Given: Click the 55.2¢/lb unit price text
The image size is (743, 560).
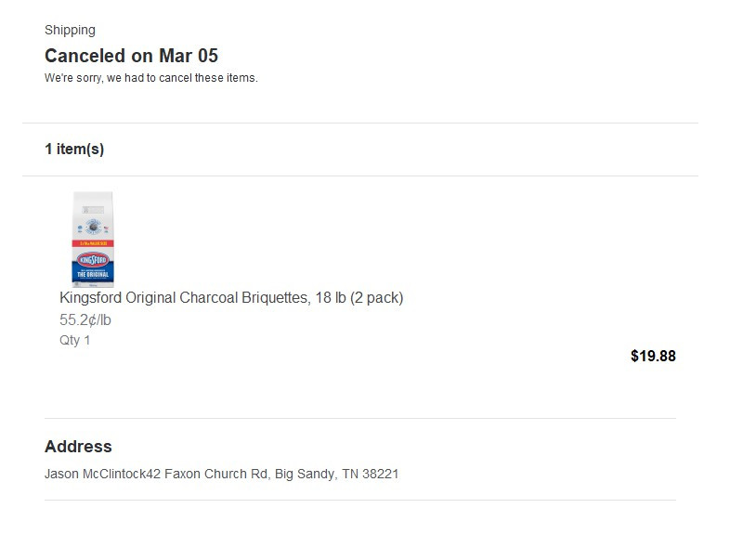Looking at the screenshot, I should tap(85, 320).
